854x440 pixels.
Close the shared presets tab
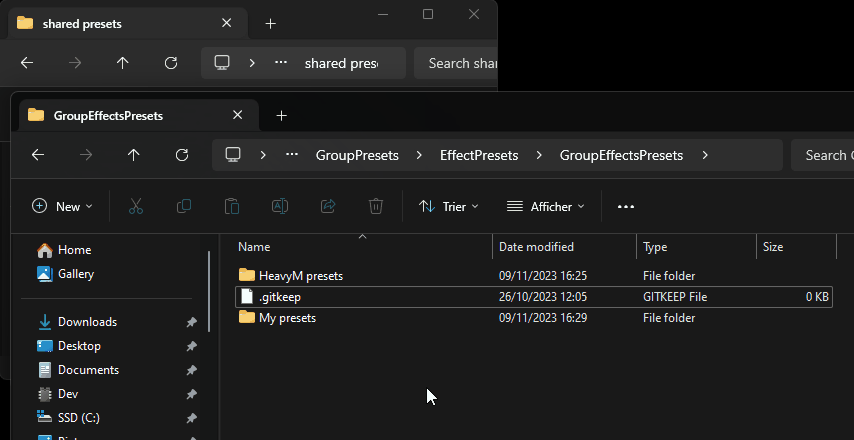click(x=227, y=23)
